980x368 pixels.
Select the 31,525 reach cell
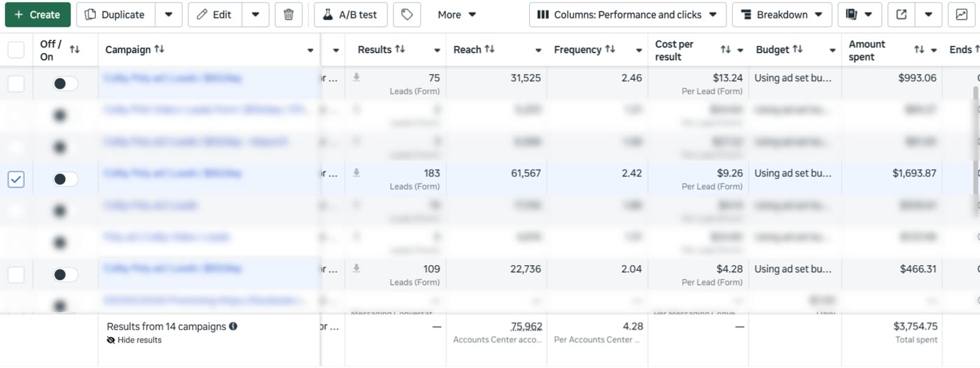[x=496, y=84]
